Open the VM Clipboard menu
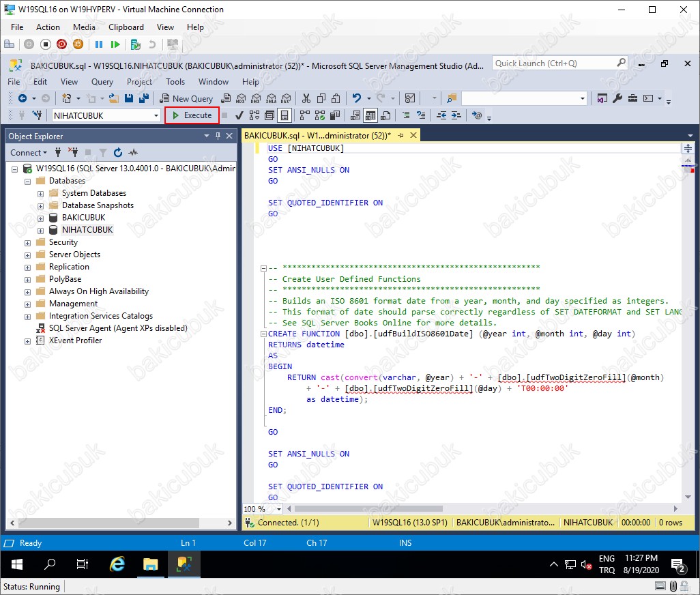The image size is (700, 595). point(126,27)
